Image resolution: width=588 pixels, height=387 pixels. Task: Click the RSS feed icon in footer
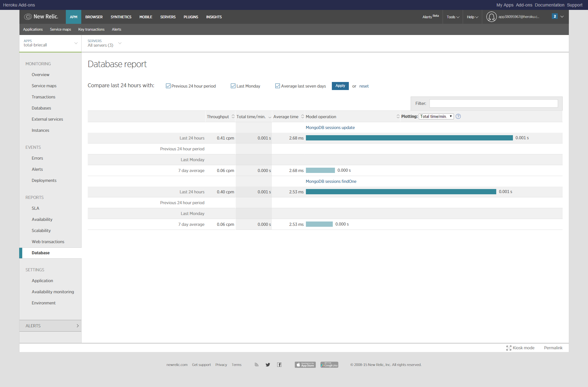[x=256, y=365]
